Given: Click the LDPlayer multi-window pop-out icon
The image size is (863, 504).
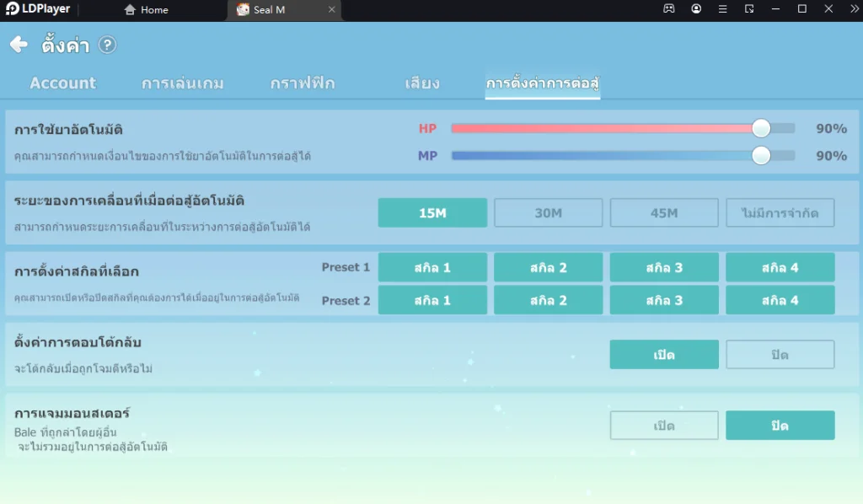Looking at the screenshot, I should (749, 8).
